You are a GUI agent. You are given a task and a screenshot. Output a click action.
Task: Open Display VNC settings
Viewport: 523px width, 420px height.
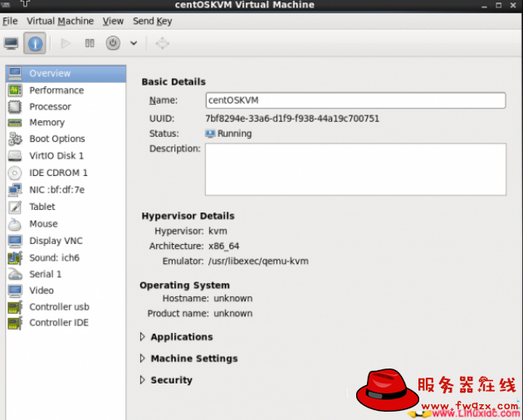pyautogui.click(x=66, y=241)
